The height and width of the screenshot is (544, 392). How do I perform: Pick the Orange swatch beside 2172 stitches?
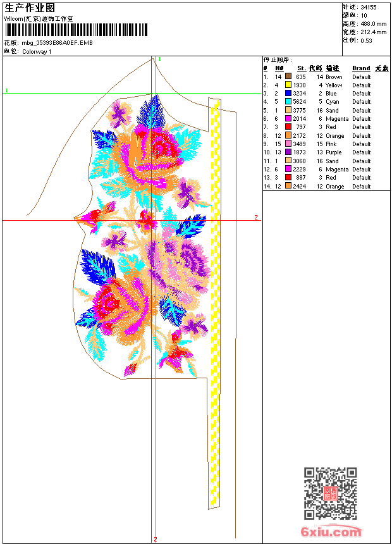point(288,135)
